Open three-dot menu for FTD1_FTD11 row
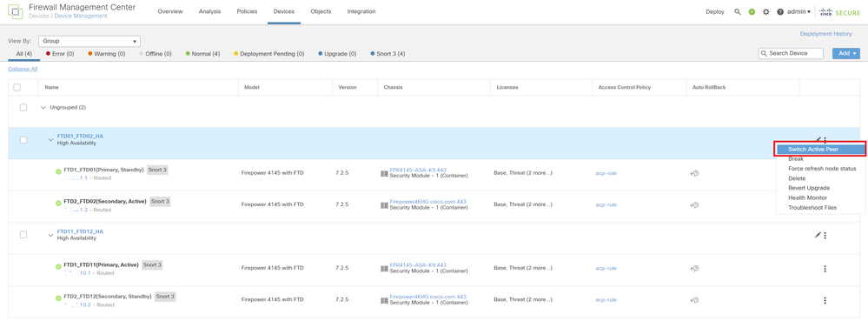The image size is (868, 321). point(825,269)
